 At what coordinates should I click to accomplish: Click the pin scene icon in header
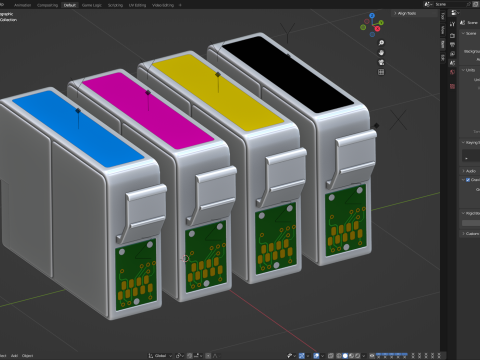pyautogui.click(x=469, y=4)
